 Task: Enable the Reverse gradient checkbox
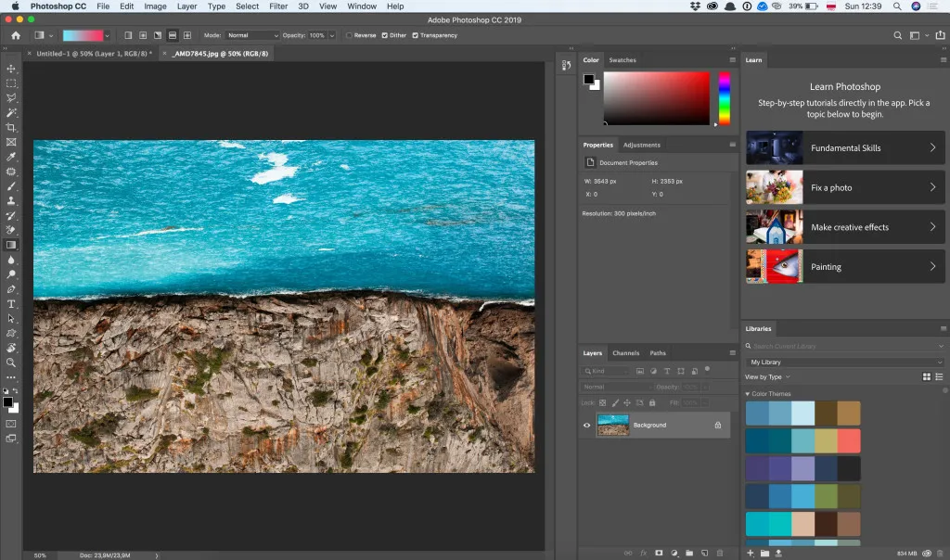[x=349, y=35]
